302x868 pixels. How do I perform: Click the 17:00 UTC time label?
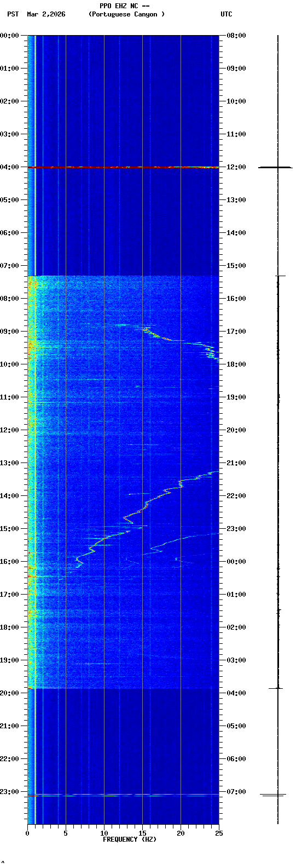[236, 331]
